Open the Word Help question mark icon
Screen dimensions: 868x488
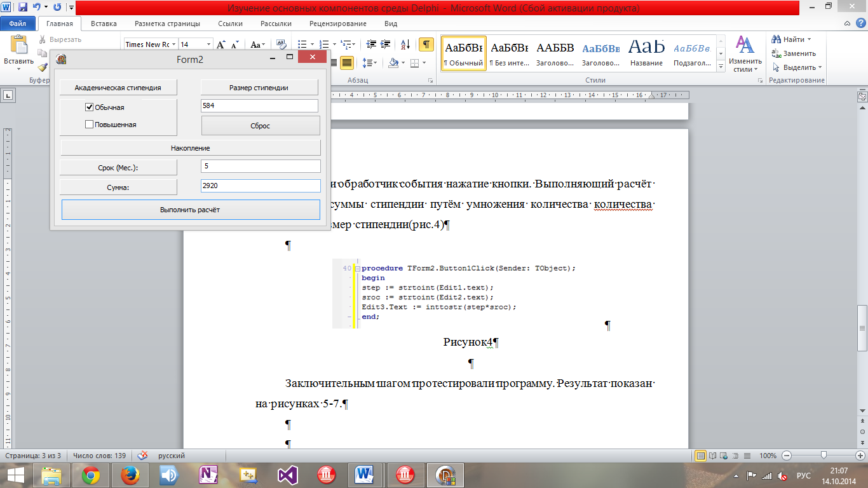(x=860, y=24)
